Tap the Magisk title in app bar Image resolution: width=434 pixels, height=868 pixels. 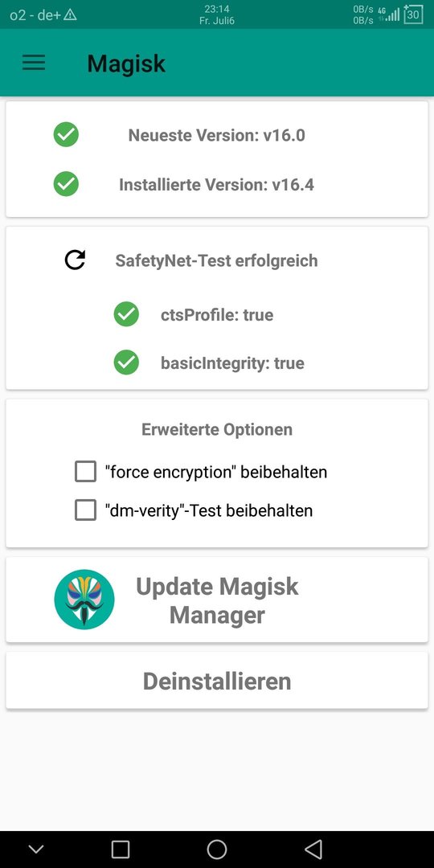coord(126,63)
